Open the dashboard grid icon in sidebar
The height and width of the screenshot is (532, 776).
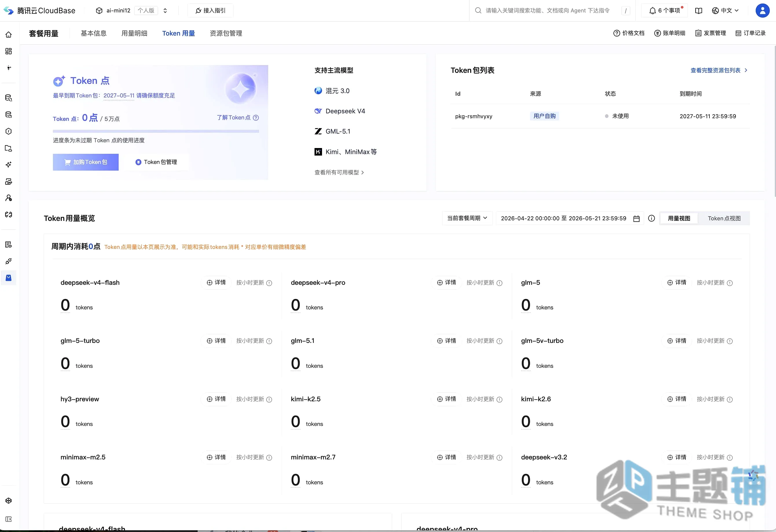(9, 51)
